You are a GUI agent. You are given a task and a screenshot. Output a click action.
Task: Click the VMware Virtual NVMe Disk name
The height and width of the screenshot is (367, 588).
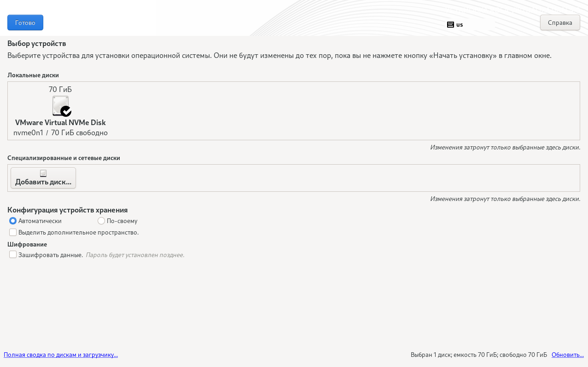(60, 123)
